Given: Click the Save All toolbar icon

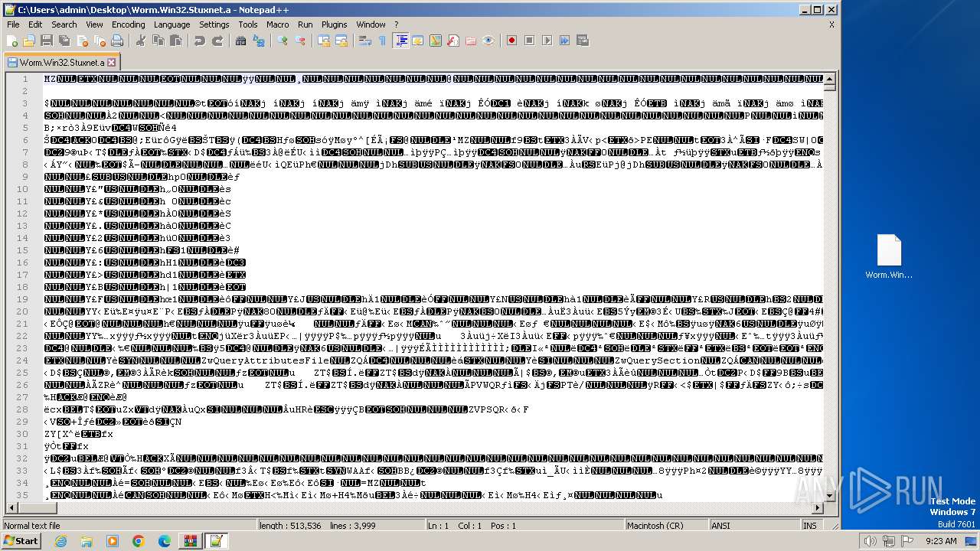Looking at the screenshot, I should [x=63, y=41].
